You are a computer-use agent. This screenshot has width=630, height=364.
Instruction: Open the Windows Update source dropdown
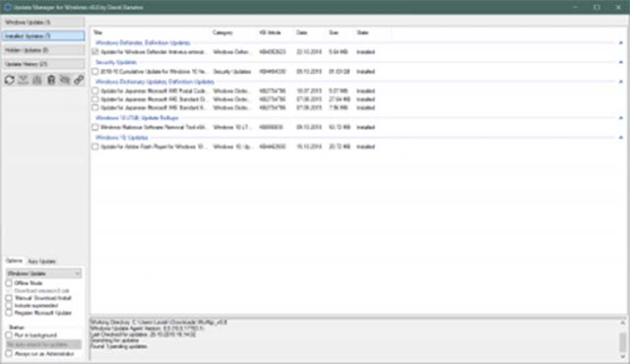pos(43,273)
